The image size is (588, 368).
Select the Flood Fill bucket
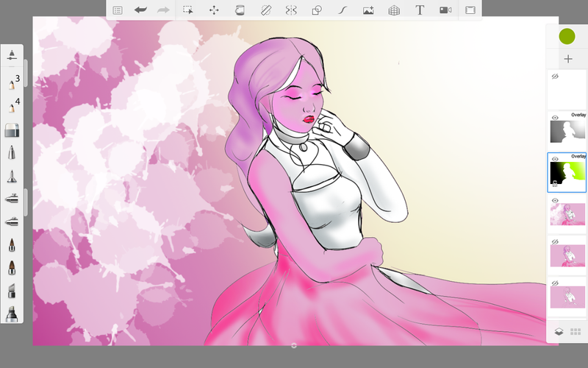click(240, 10)
